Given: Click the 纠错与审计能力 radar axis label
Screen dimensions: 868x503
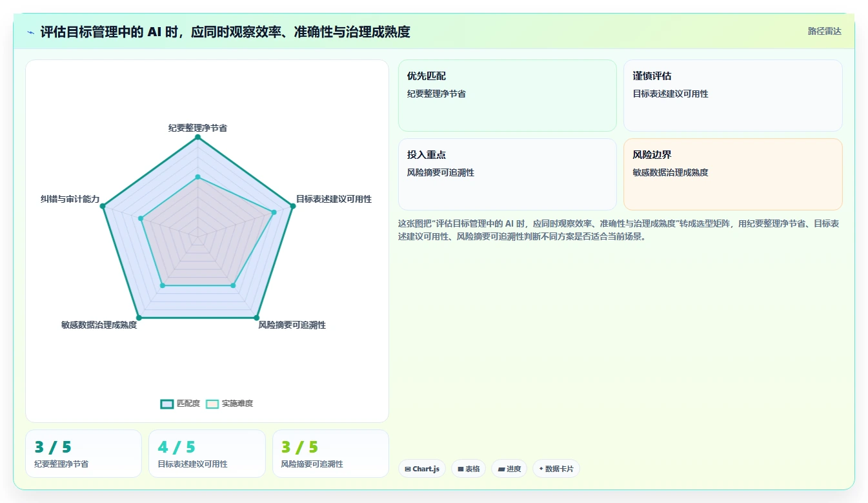Looking at the screenshot, I should point(70,199).
